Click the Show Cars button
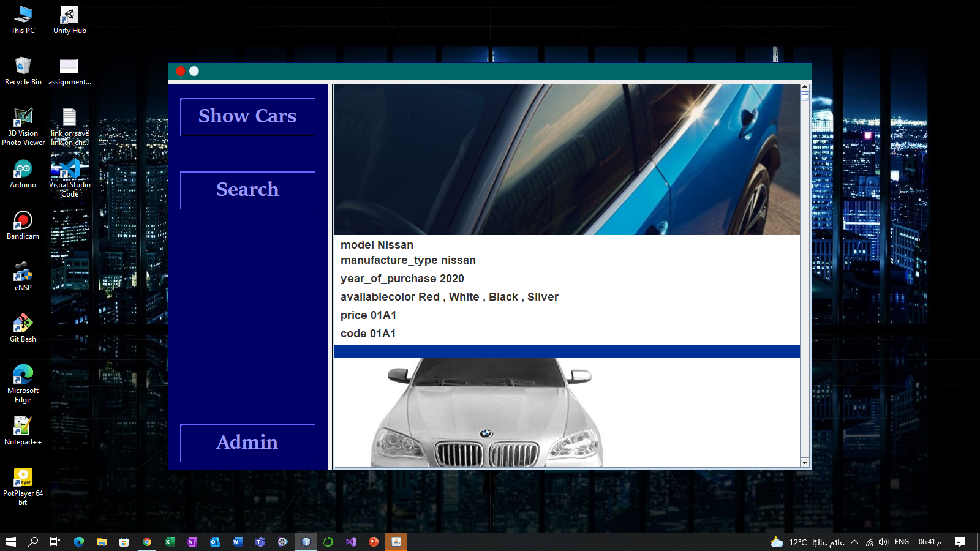The width and height of the screenshot is (980, 551). click(x=247, y=116)
